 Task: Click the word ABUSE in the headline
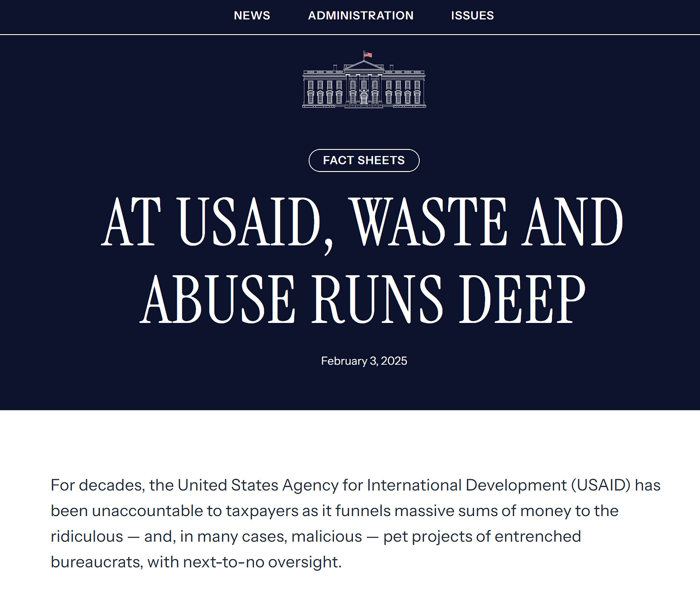(217, 299)
